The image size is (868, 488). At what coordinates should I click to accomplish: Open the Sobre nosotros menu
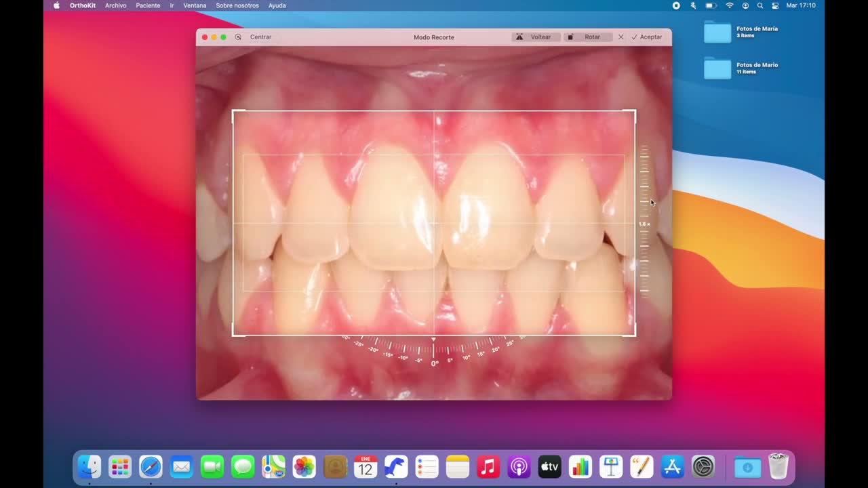click(x=237, y=5)
